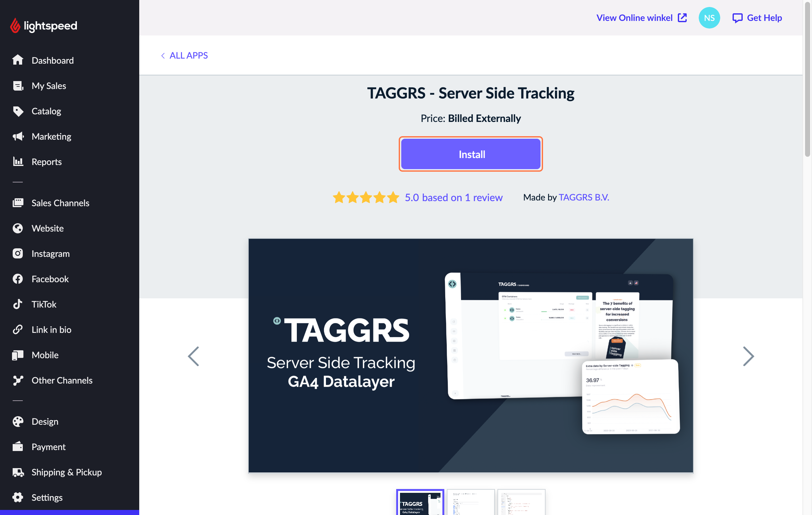Select the second thumbnail preview
This screenshot has height=515, width=812.
[471, 502]
